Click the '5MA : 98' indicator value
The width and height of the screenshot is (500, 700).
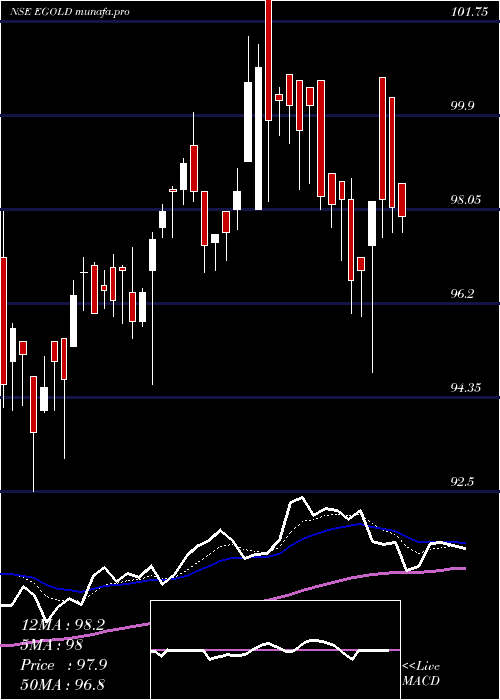pos(51,645)
